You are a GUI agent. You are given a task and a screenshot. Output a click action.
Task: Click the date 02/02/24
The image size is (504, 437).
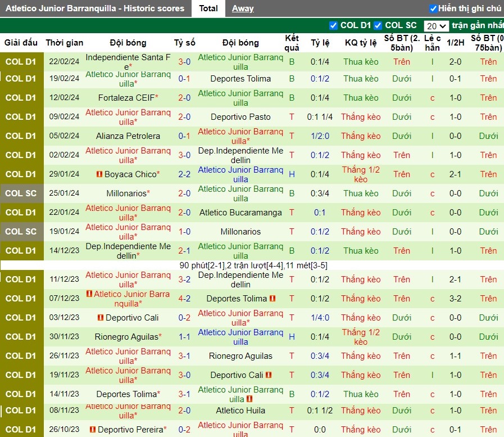point(64,155)
